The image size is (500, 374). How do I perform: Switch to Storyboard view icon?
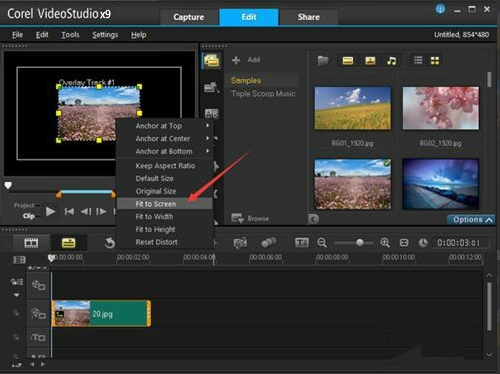31,243
